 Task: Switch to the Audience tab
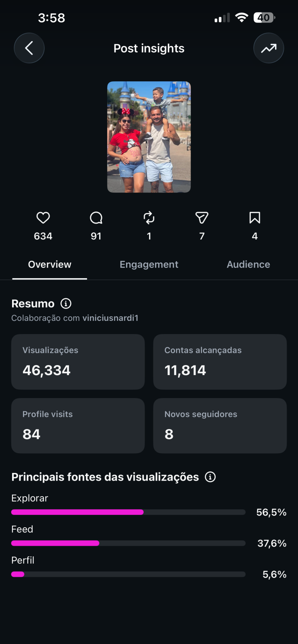[x=248, y=264]
